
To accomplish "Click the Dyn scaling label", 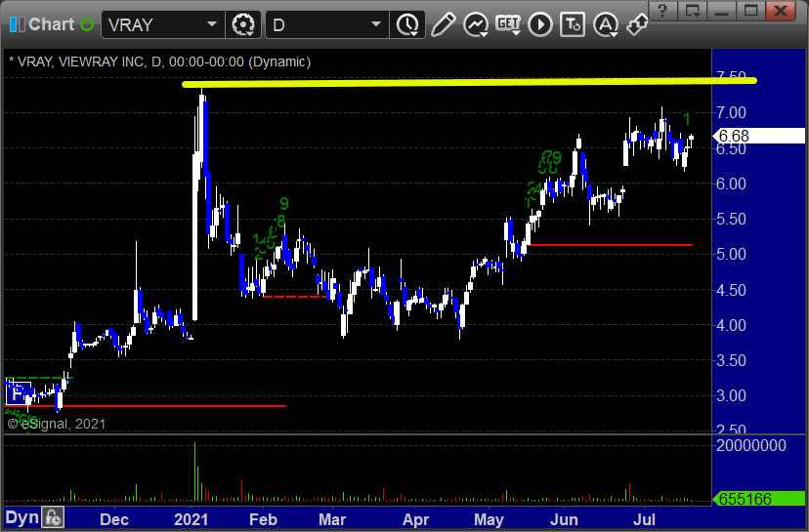I will point(21,517).
